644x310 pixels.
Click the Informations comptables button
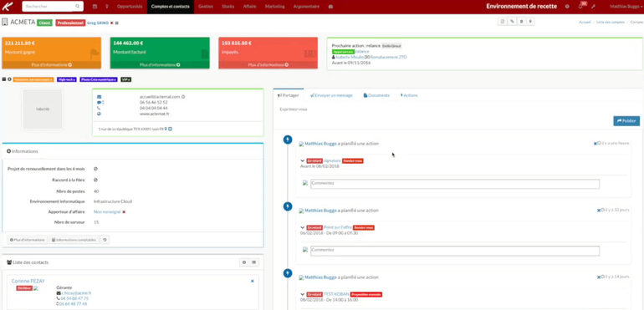[74, 240]
